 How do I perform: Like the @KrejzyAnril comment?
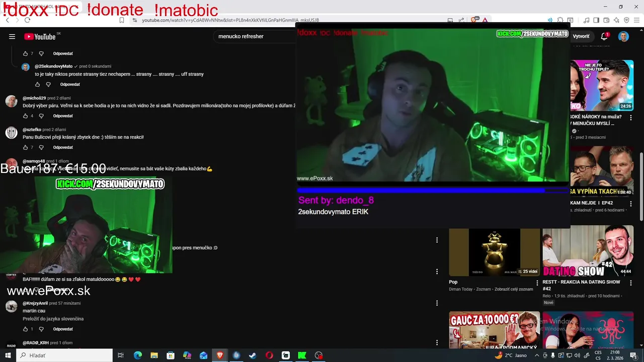25,329
